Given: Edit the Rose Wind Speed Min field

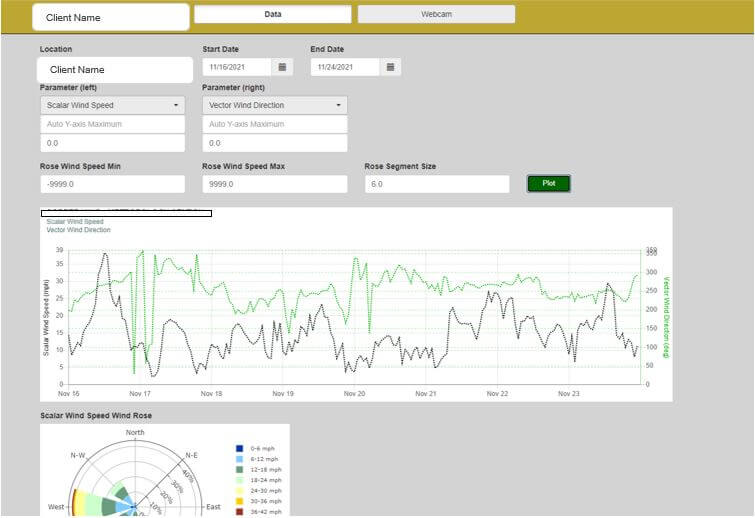Looking at the screenshot, I should 113,184.
